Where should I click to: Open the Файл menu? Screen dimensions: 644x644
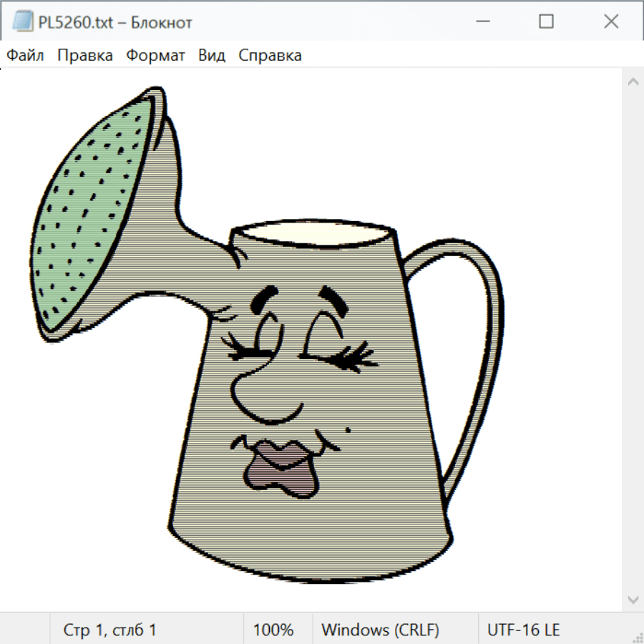(25, 56)
